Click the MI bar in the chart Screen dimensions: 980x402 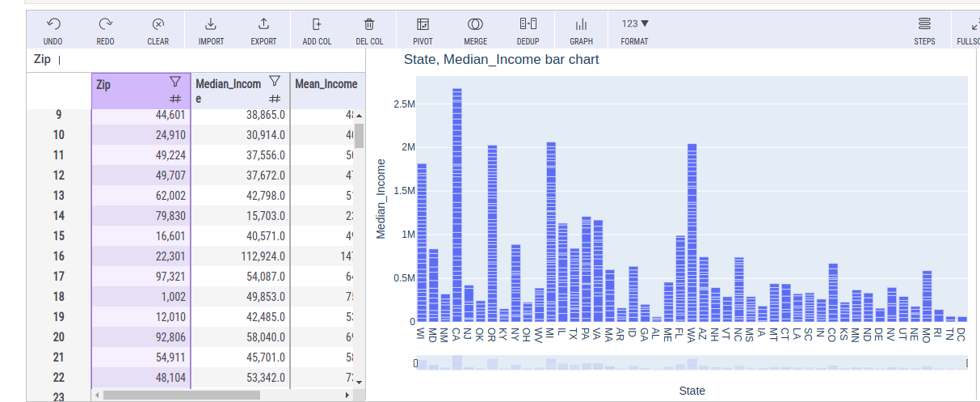coord(551,231)
